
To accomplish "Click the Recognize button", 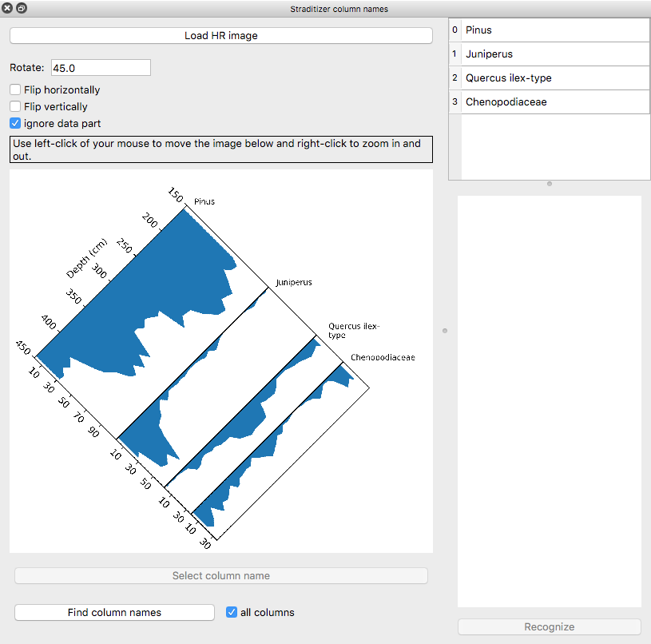I will tap(550, 627).
